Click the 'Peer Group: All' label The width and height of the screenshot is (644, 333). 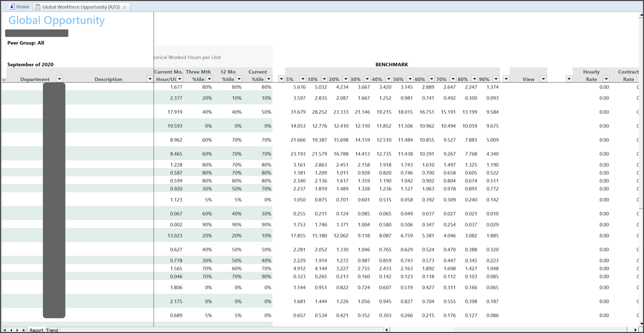coord(25,43)
